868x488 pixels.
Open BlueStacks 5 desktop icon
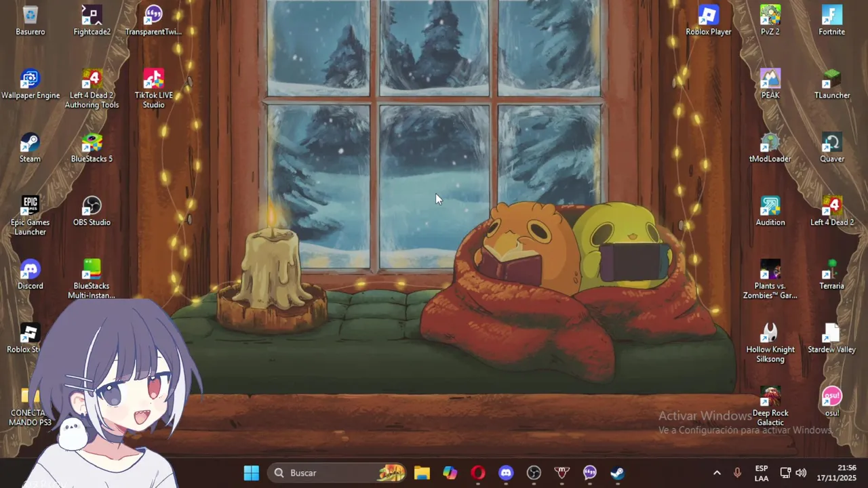(x=92, y=148)
